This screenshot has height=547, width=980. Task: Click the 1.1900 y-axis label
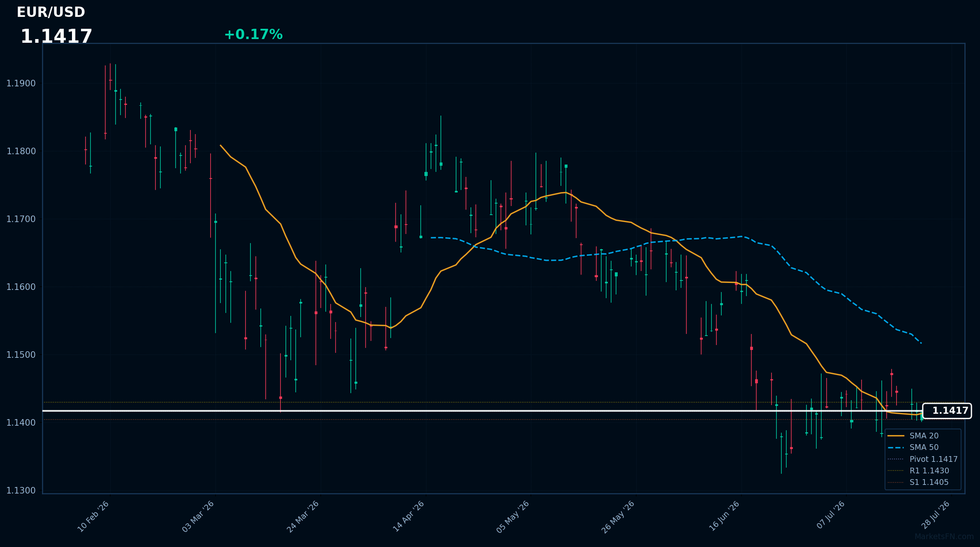pyautogui.click(x=21, y=83)
